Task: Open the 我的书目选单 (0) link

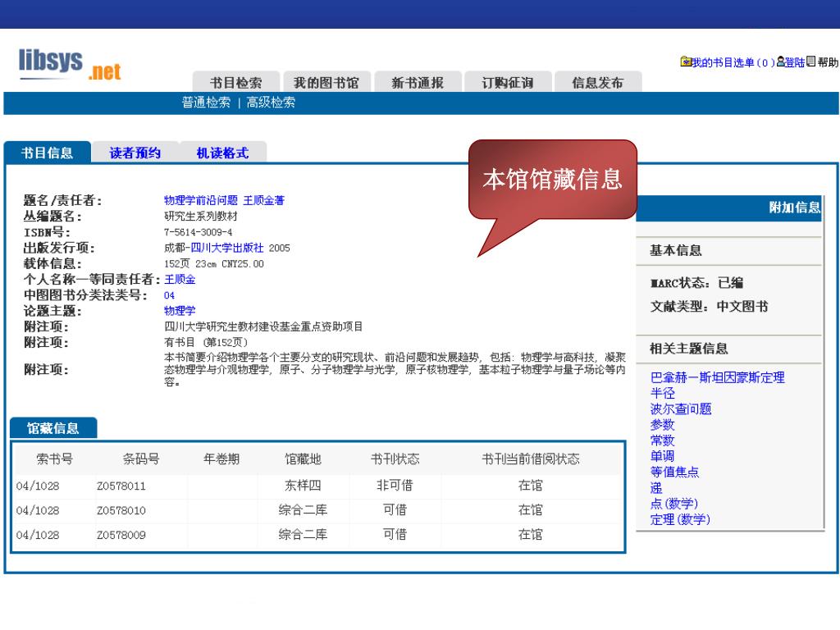Action: tap(733, 62)
